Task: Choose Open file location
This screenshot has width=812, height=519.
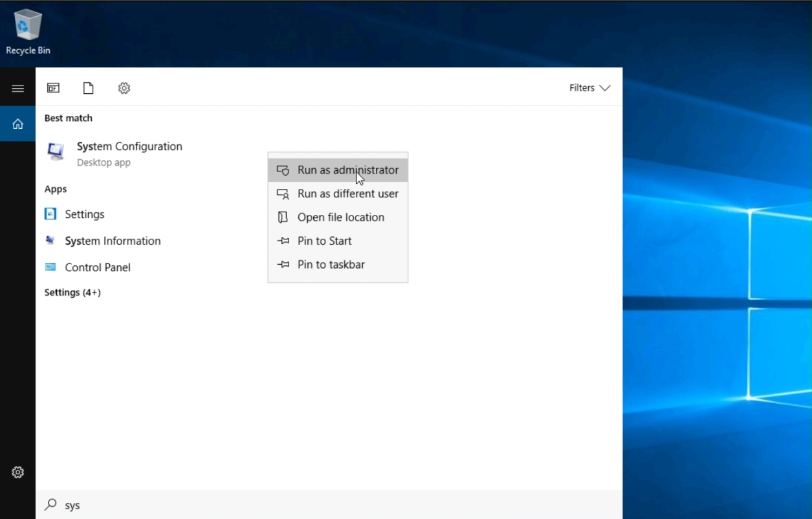Action: (x=340, y=217)
